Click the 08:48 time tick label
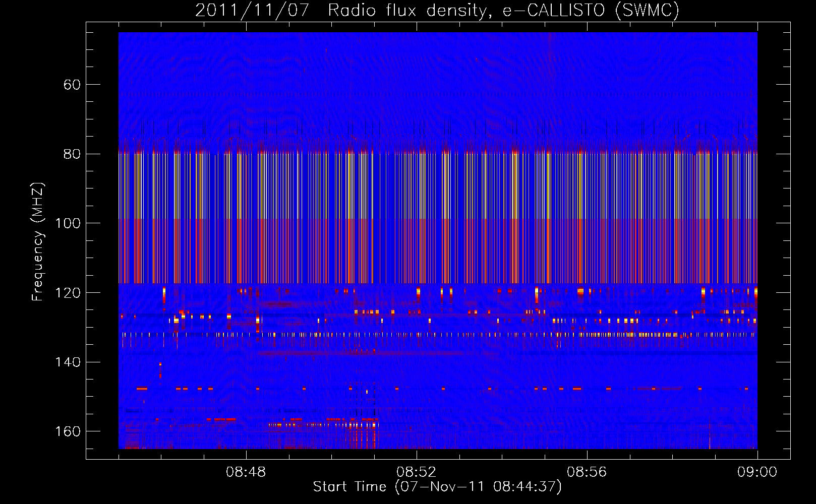 246,472
